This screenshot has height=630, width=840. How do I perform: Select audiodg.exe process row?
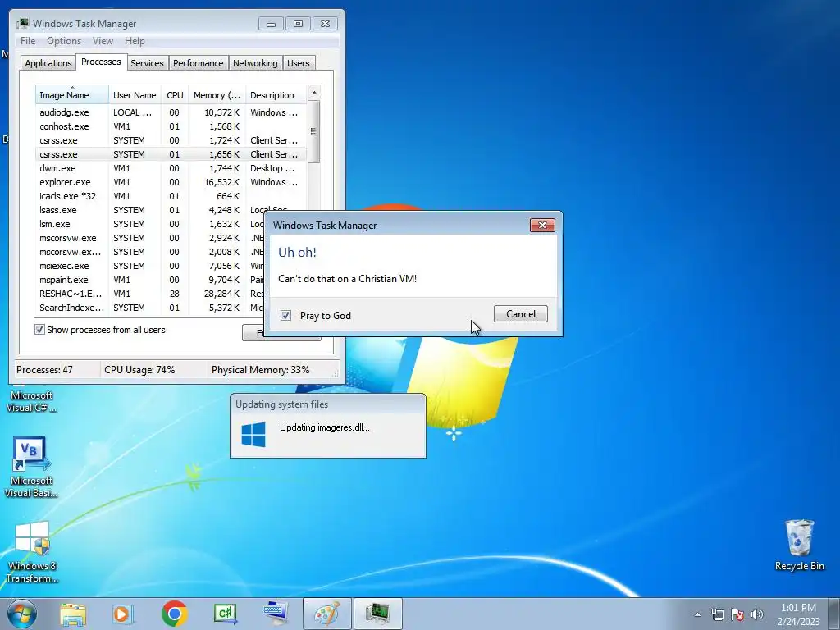click(x=171, y=112)
